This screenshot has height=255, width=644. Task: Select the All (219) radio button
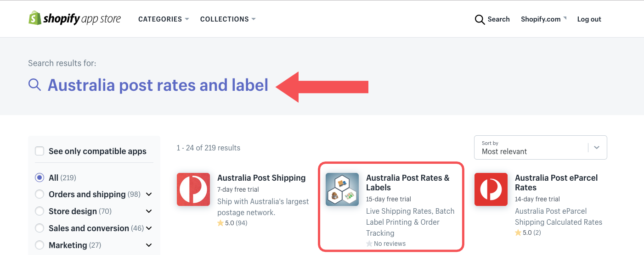pos(40,177)
